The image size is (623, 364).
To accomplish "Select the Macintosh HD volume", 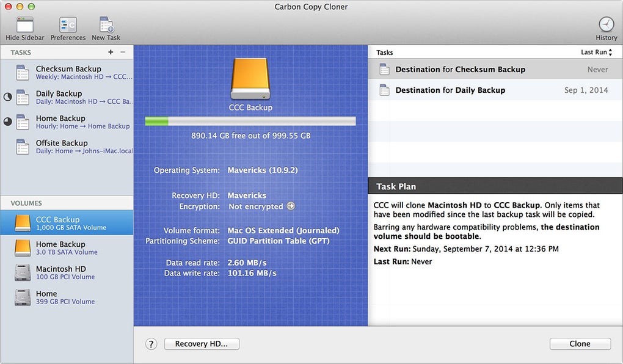I will pos(67,272).
